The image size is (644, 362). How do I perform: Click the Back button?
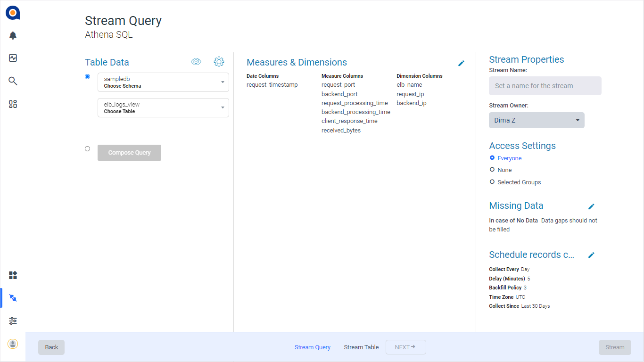pos(51,347)
